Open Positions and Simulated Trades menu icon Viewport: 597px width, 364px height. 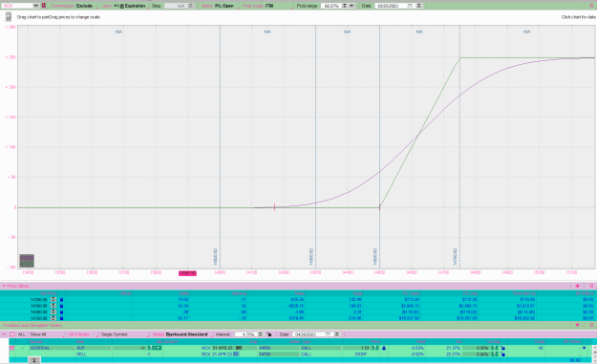tap(591, 325)
